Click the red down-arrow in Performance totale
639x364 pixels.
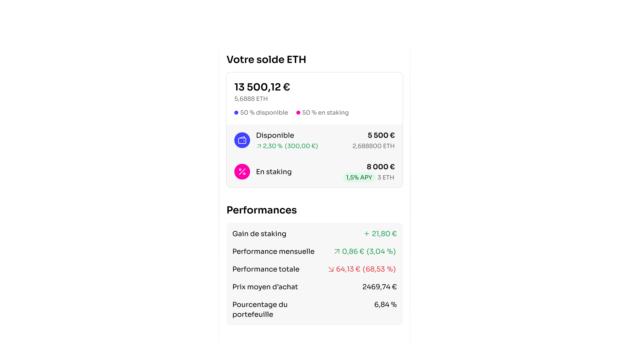(331, 269)
